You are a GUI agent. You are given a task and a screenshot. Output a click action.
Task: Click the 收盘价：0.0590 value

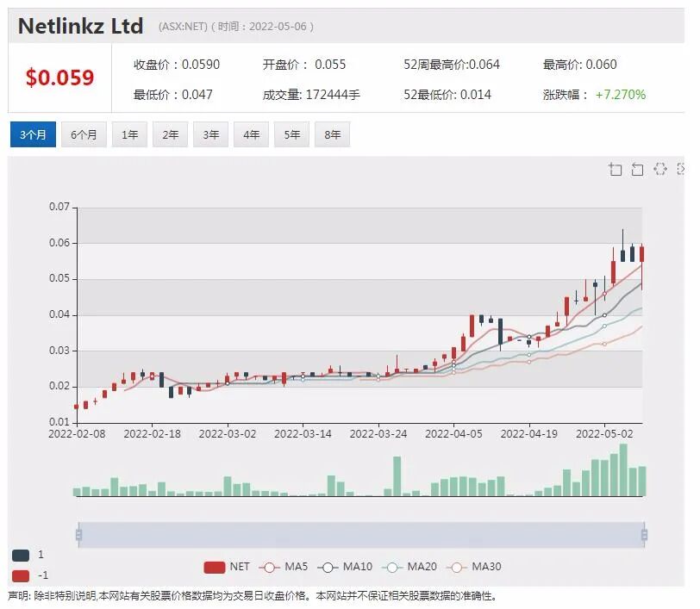pyautogui.click(x=177, y=65)
